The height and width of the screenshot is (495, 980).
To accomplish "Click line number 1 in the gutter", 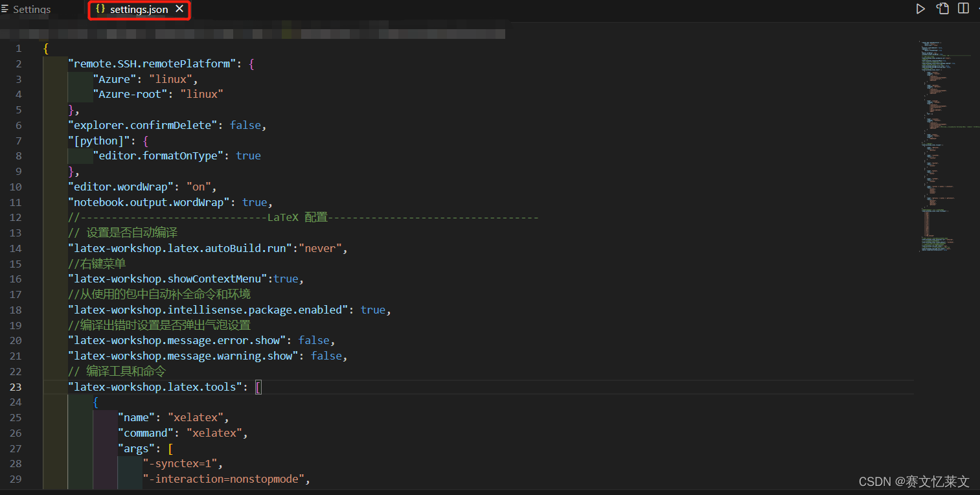I will click(19, 49).
